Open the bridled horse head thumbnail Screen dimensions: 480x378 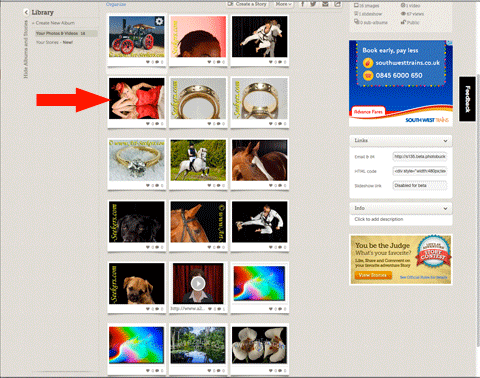point(198,222)
